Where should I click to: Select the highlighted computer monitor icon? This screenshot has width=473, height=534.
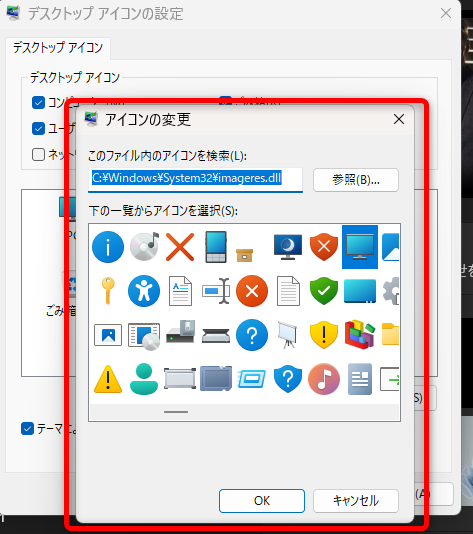pos(360,247)
